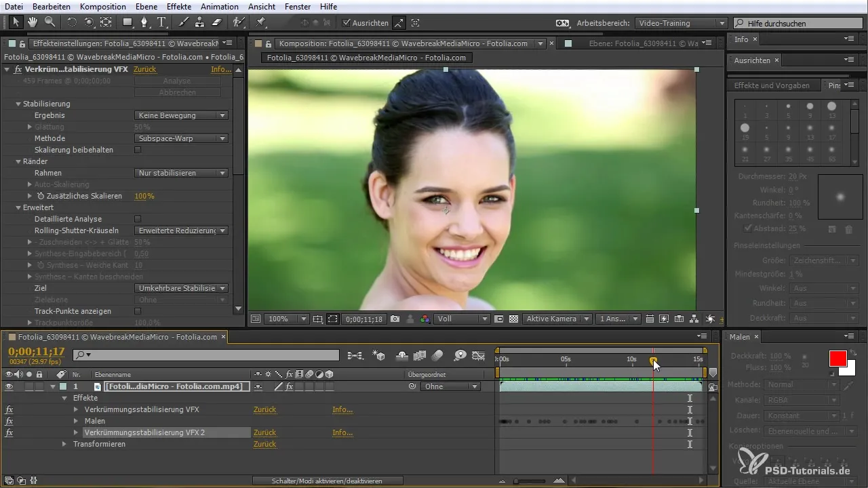Toggle the Ausrichten checkbox
Viewport: 868px width, 488px height.
pyautogui.click(x=345, y=23)
